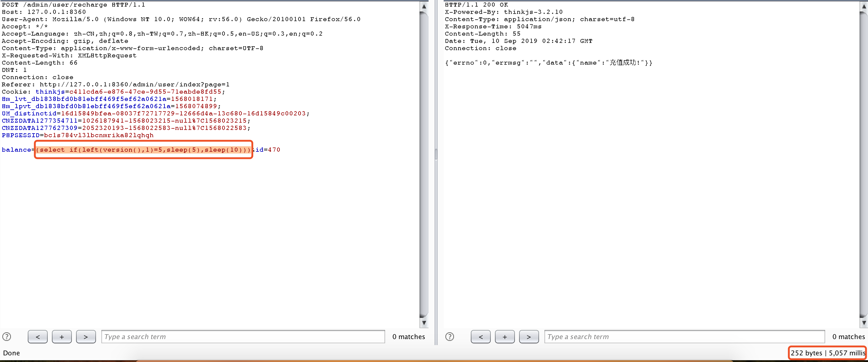Screen dimensions: 868x362
Task: Click previous match button in response pane
Action: click(x=480, y=336)
